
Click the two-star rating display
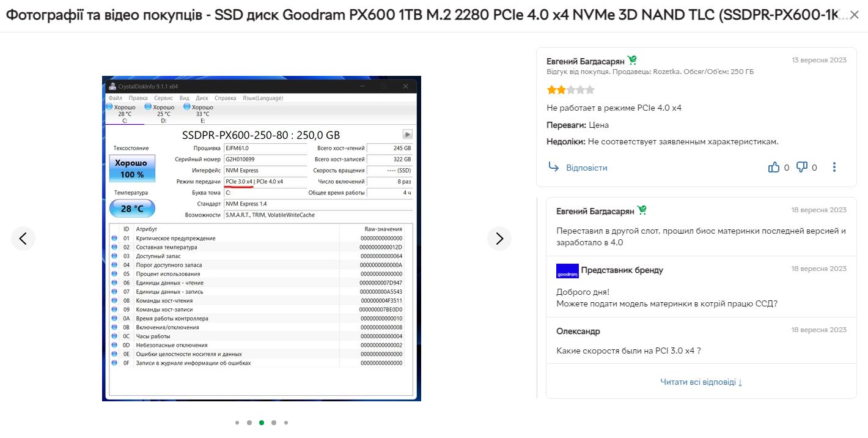click(570, 90)
